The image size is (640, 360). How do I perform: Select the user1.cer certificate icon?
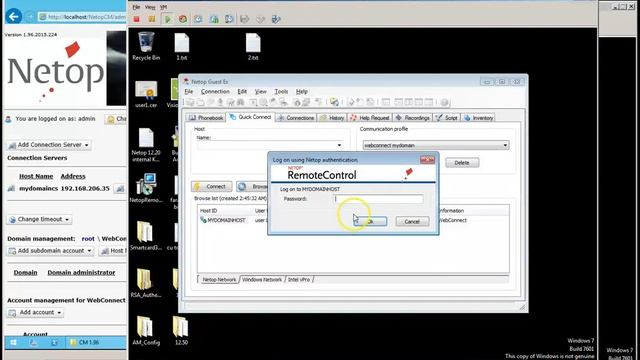(146, 94)
